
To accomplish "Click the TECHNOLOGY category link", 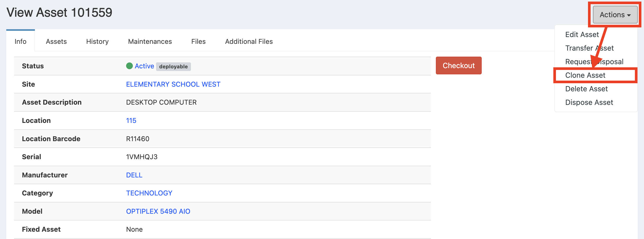I will (149, 193).
